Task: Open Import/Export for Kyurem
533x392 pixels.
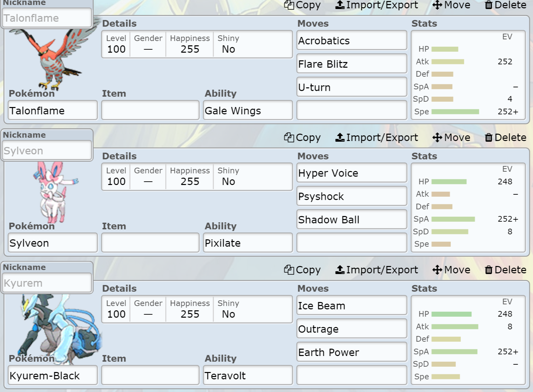Action: [x=376, y=270]
